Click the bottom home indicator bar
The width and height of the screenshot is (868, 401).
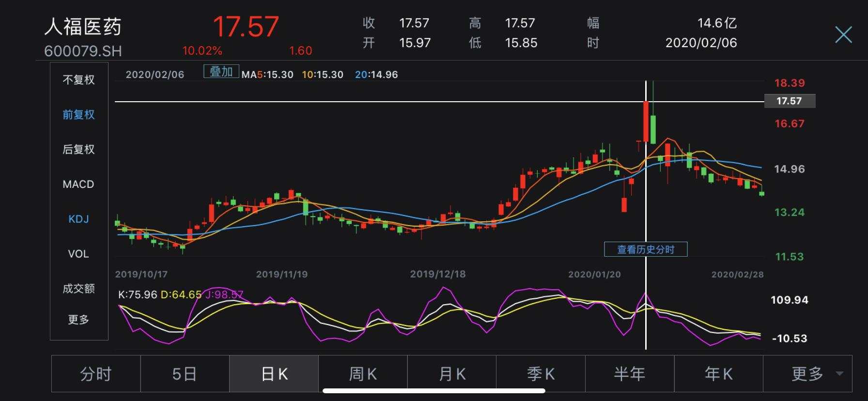pos(434,390)
